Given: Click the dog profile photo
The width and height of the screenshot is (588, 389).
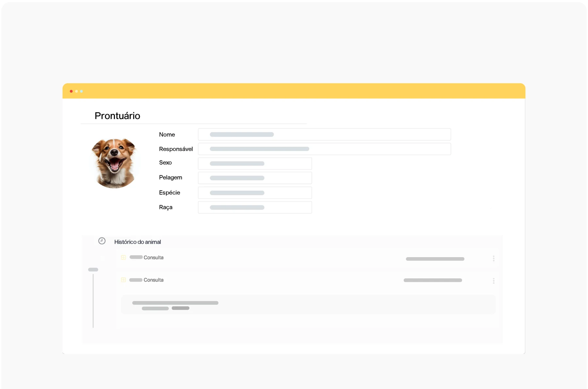Looking at the screenshot, I should pyautogui.click(x=114, y=163).
